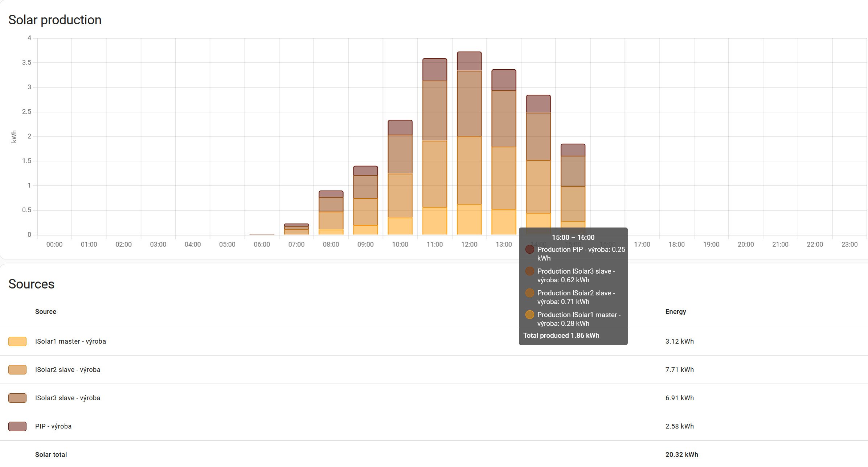Click the ISolar3 slave color swatch in Sources
The image size is (868, 467).
[17, 398]
